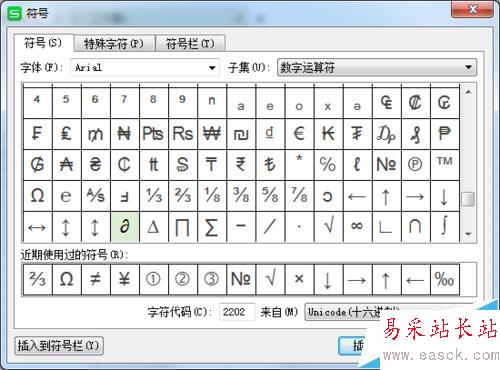Image resolution: width=500 pixels, height=370 pixels.
Task: Choose the highlighted partial differential ∂ symbol
Action: 125,227
